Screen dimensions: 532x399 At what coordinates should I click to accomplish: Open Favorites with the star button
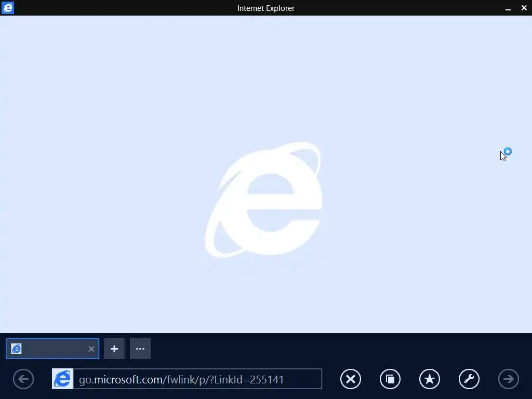tap(430, 379)
